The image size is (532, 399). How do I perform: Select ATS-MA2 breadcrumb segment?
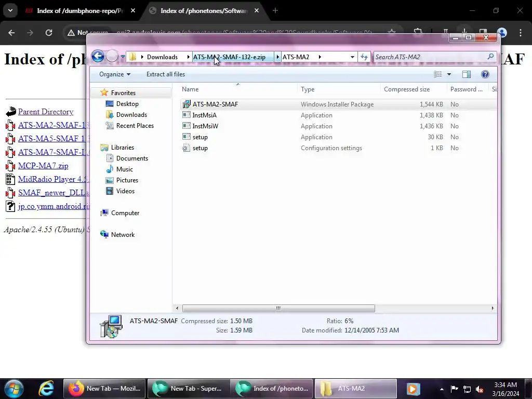296,57
